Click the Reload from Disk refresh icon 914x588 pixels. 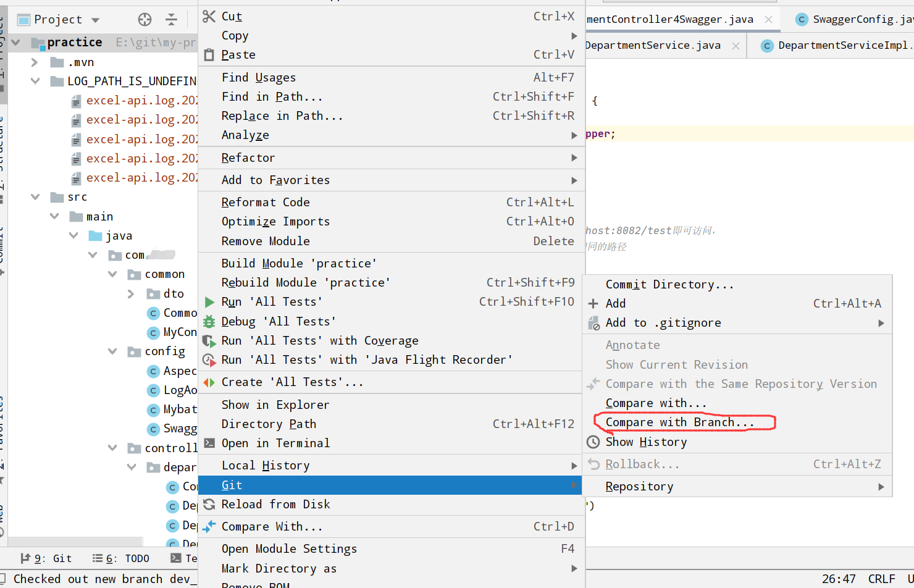209,504
